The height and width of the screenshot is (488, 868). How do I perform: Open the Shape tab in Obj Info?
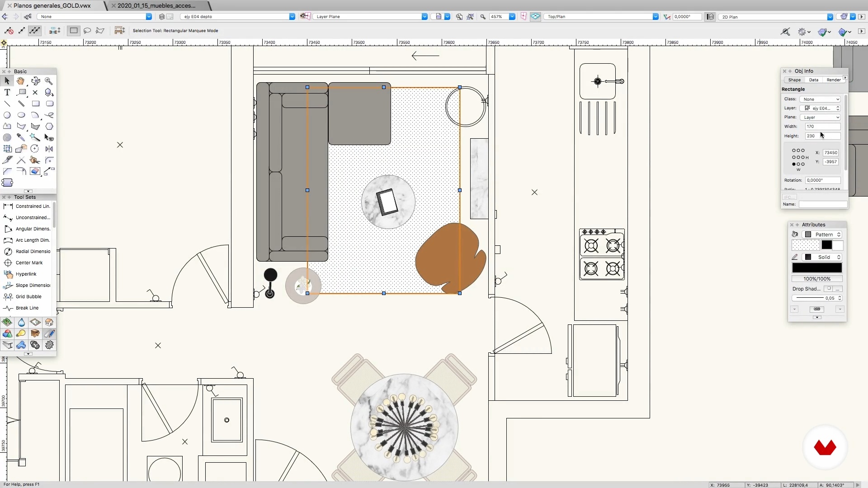click(x=794, y=80)
